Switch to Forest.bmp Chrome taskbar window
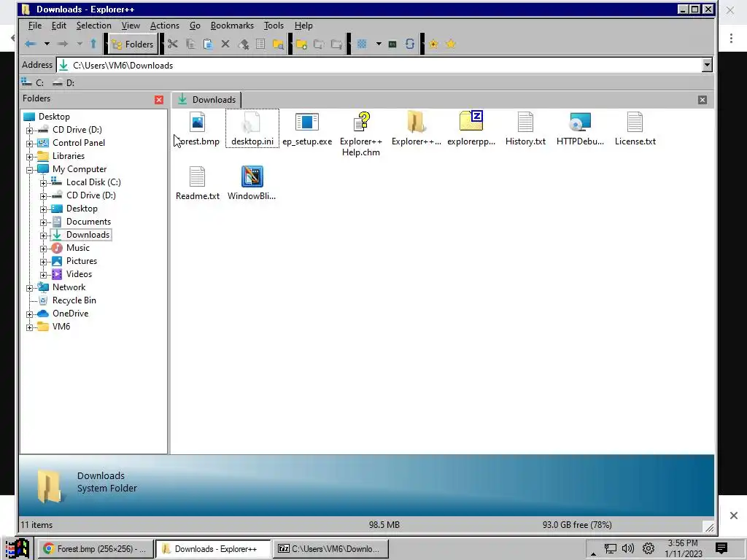 (95, 548)
